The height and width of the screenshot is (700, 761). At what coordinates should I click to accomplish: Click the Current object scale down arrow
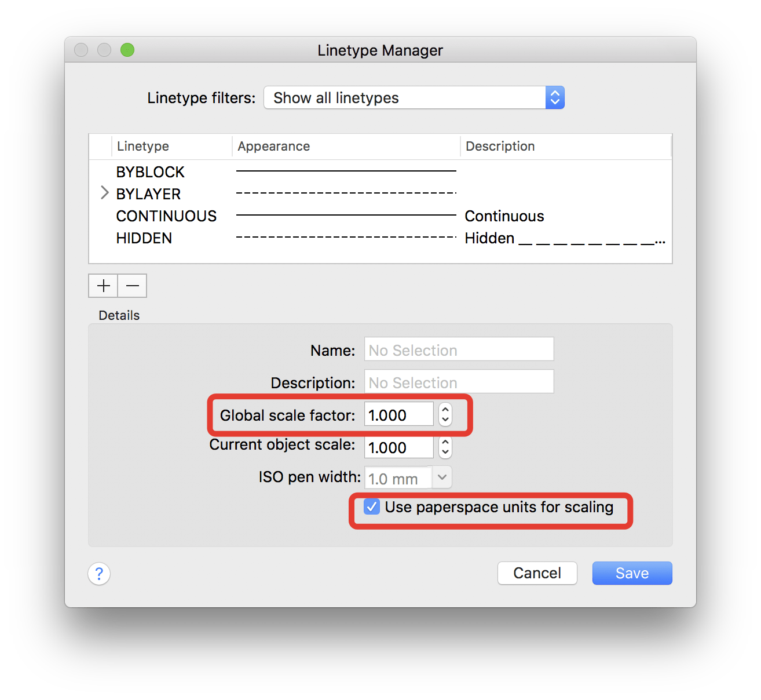click(x=445, y=452)
